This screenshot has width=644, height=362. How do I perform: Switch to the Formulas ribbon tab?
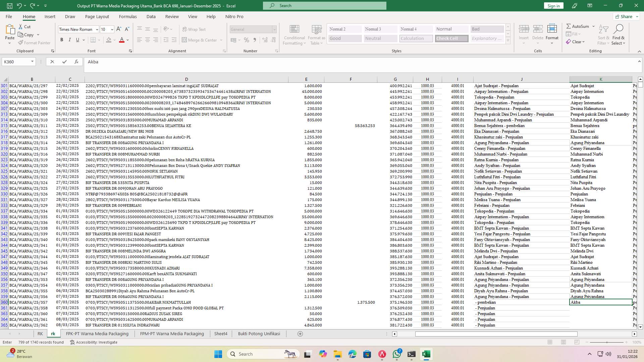coord(128,16)
